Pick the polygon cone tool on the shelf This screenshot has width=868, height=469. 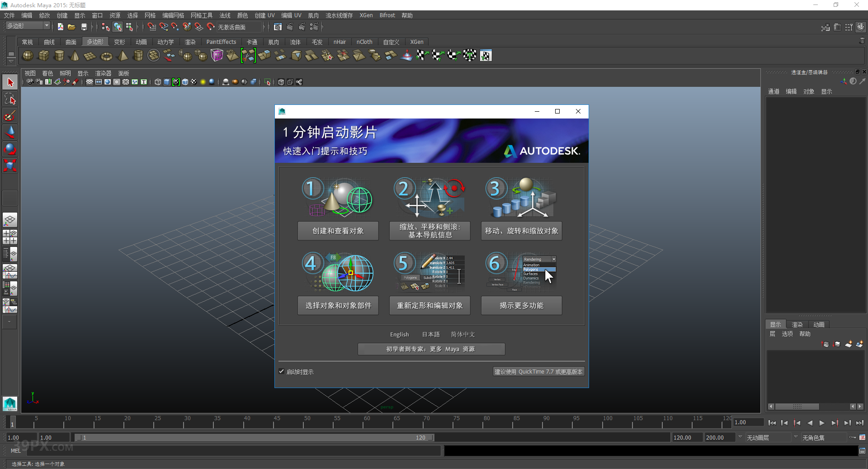click(74, 56)
